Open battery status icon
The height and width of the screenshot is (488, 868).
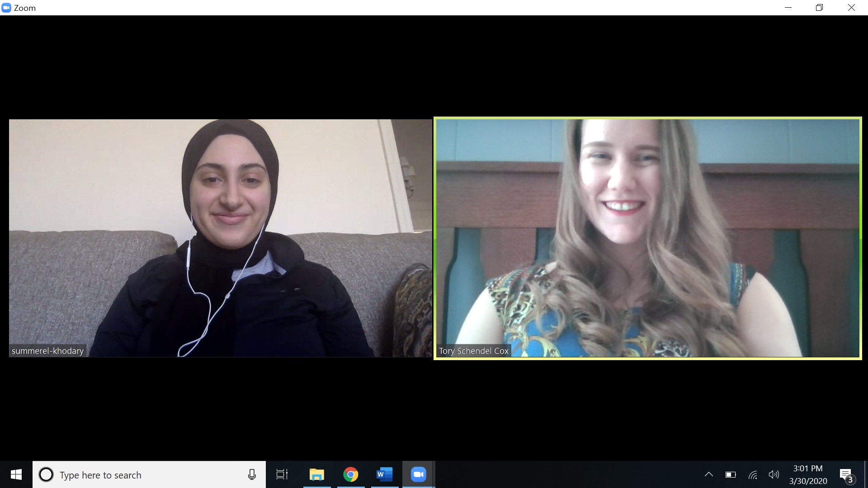[x=731, y=474]
